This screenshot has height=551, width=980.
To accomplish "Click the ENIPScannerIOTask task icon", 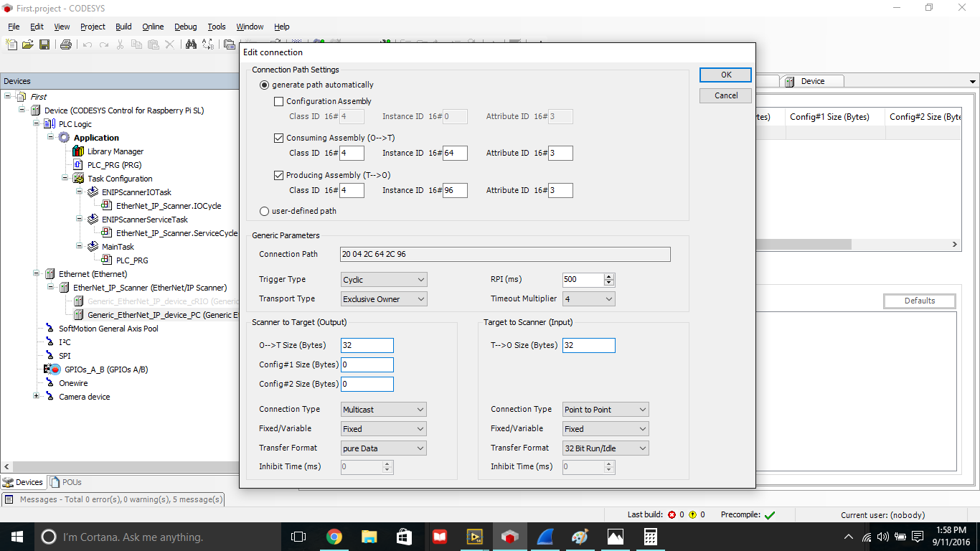I will tap(93, 192).
